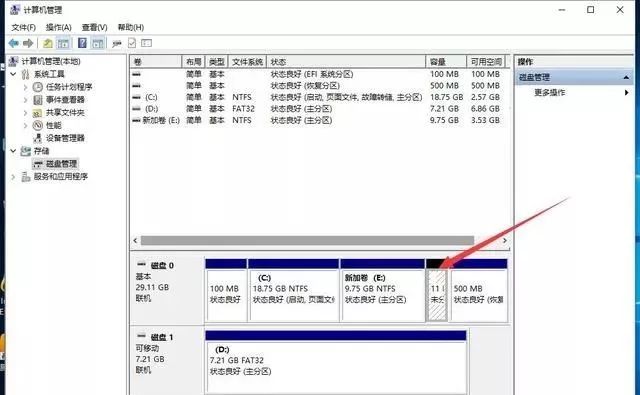Expand the 任务计划程序 node arrow
The image size is (640, 395).
[25, 87]
